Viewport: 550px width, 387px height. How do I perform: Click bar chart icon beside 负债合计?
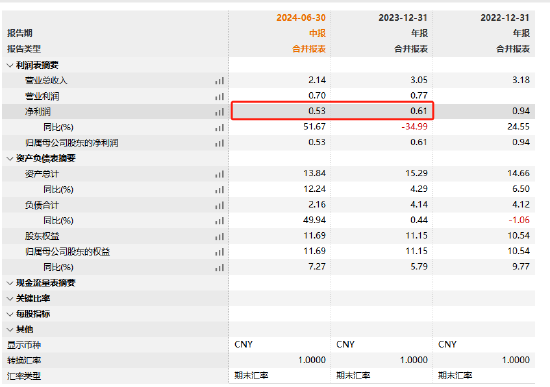(220, 205)
